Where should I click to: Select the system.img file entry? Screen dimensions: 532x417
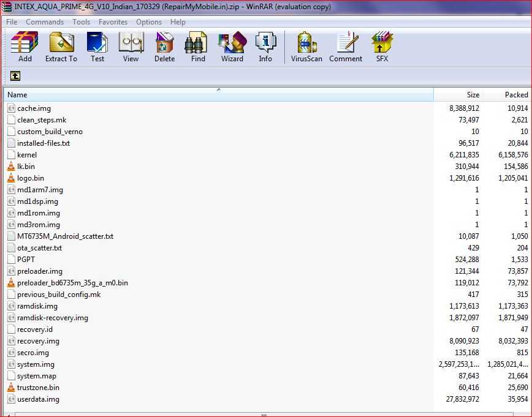pos(36,364)
